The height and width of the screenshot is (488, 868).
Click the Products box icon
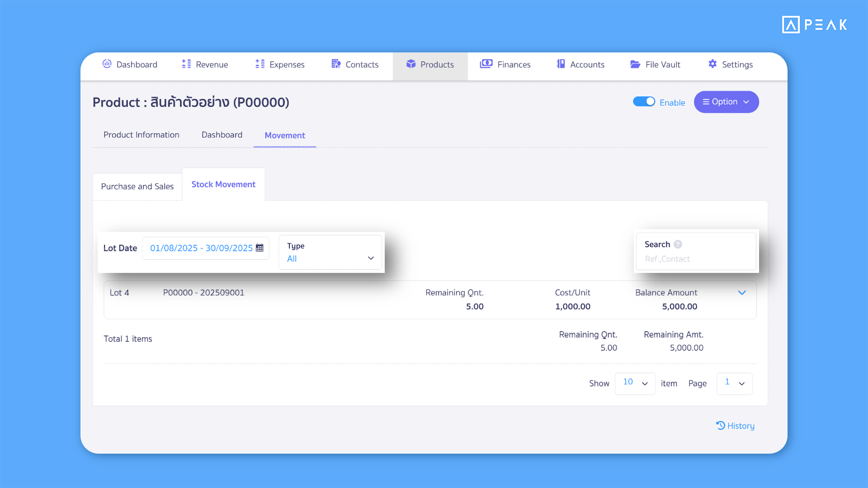[410, 64]
